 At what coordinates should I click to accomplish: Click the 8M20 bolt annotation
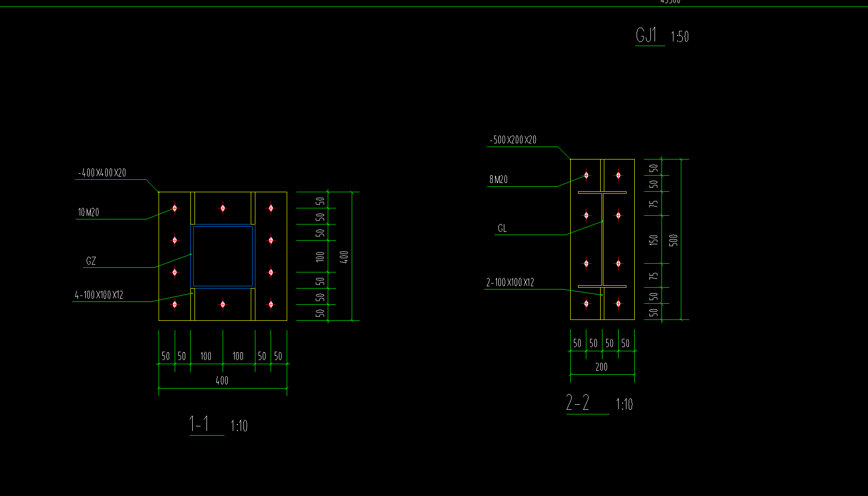tap(498, 179)
